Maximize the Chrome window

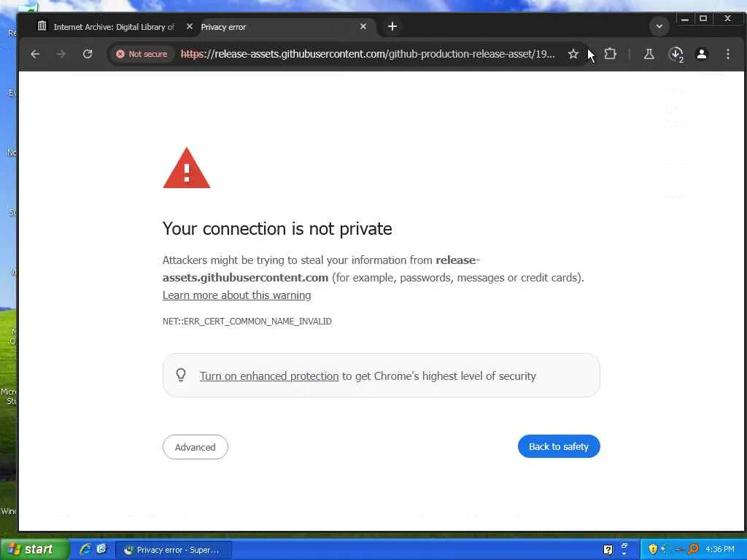(703, 19)
